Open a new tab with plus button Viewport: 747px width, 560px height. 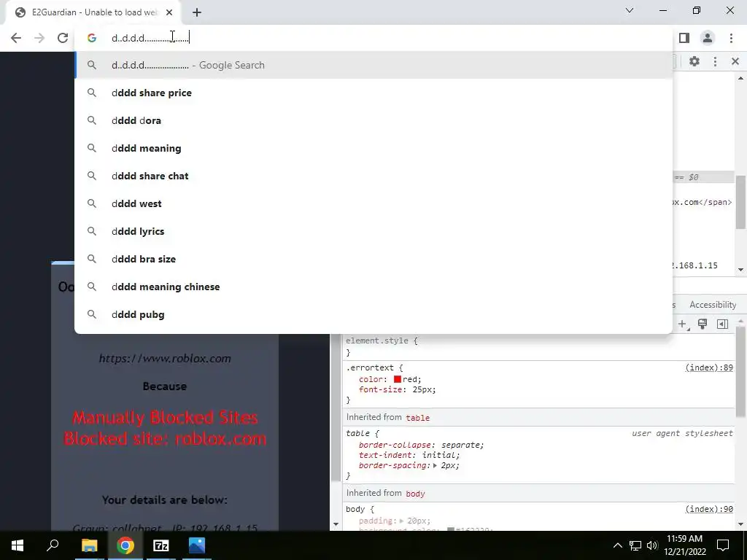pyautogui.click(x=197, y=13)
